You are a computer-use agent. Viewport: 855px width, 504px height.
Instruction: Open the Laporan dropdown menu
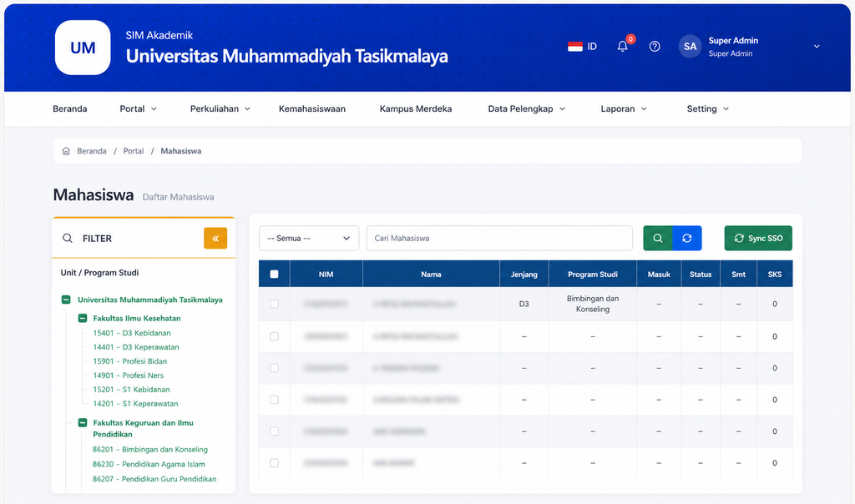pos(624,109)
